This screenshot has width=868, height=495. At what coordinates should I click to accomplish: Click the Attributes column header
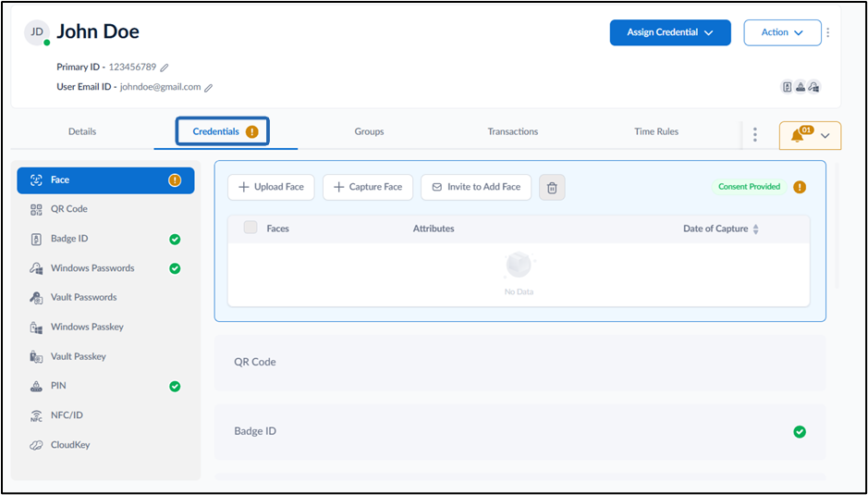[x=434, y=229]
